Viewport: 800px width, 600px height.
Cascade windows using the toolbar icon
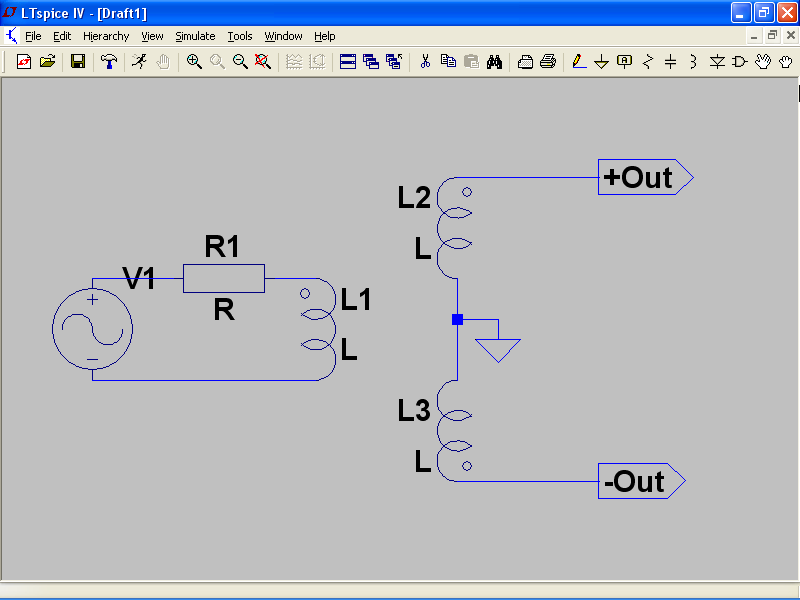click(371, 62)
